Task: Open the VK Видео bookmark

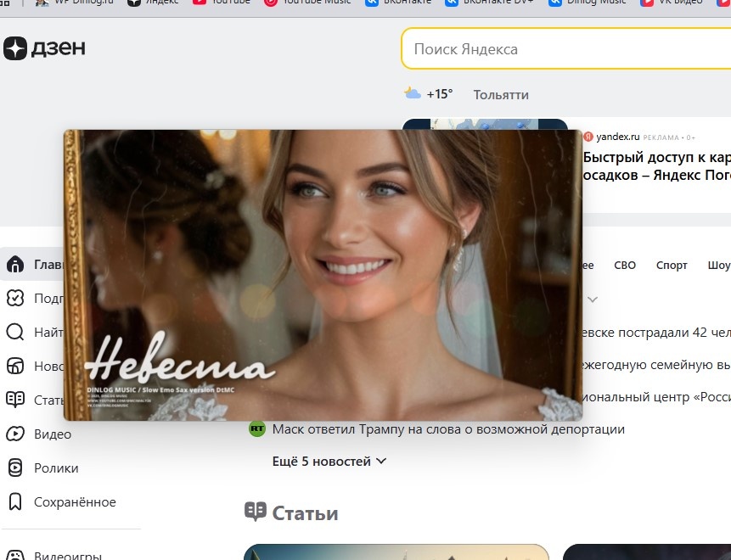Action: click(672, 3)
